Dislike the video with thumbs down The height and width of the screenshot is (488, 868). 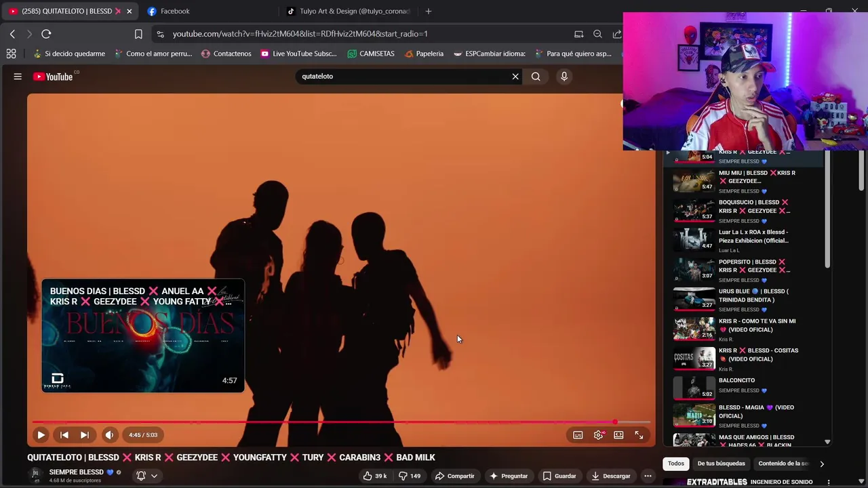tap(409, 476)
